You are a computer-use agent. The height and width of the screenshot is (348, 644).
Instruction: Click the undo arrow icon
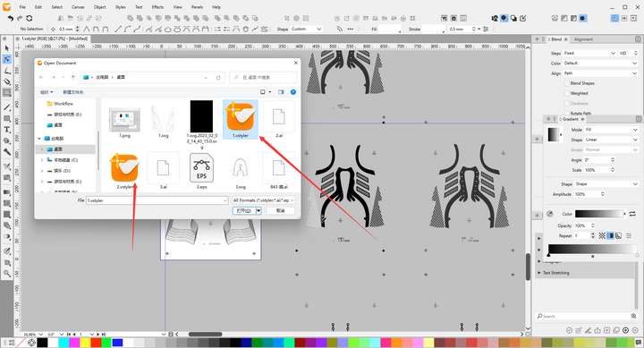pos(11,18)
